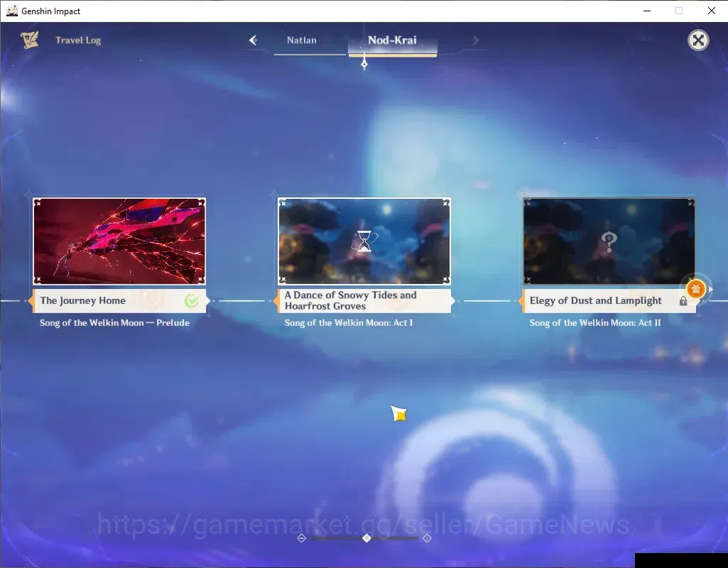Click the middle diamond on bottom scroll slider
Screen dimensions: 728x568
click(366, 538)
